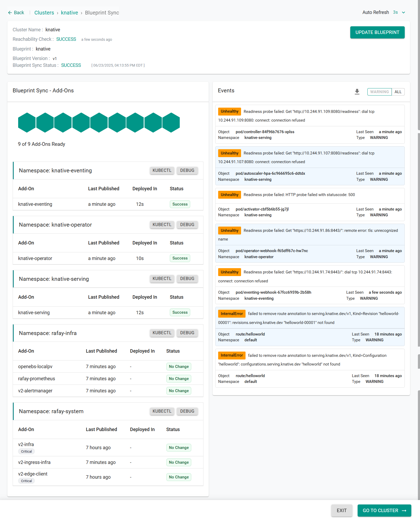Open DEBUG for rafay-infra namespace
Image resolution: width=420 pixels, height=520 pixels.
(187, 333)
